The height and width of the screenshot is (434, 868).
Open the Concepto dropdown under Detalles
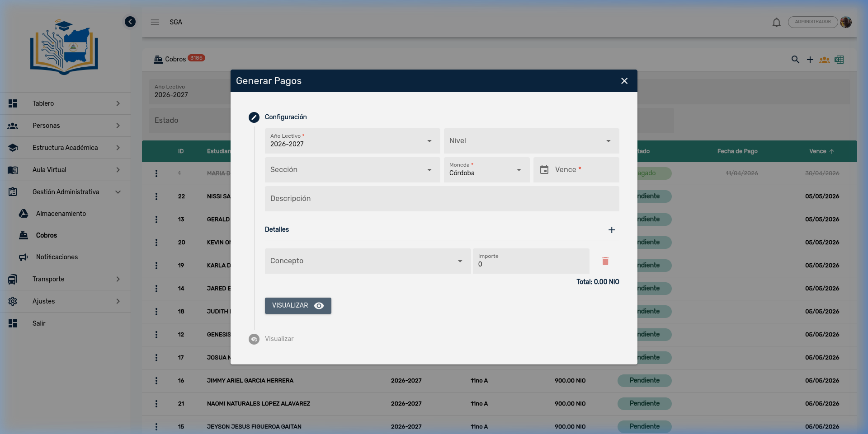click(x=460, y=261)
